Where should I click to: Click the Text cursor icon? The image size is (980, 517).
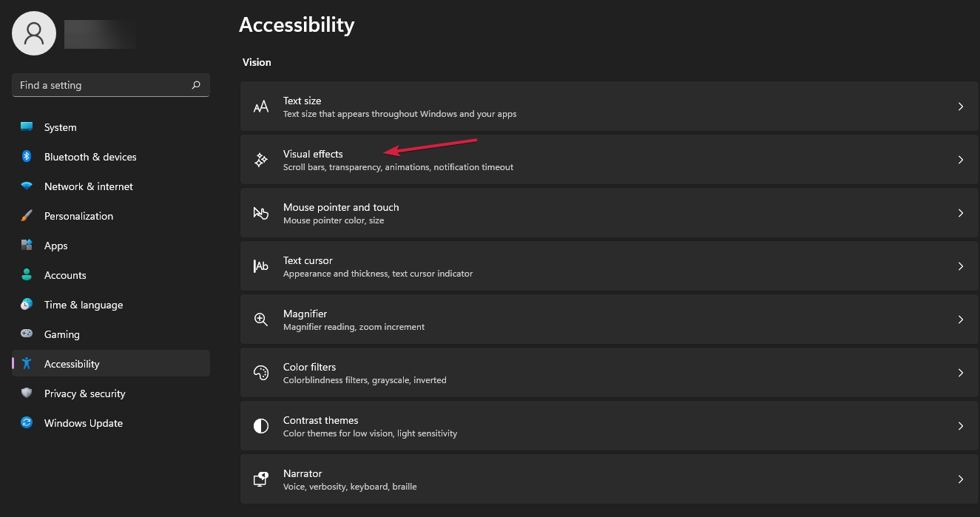click(x=260, y=266)
